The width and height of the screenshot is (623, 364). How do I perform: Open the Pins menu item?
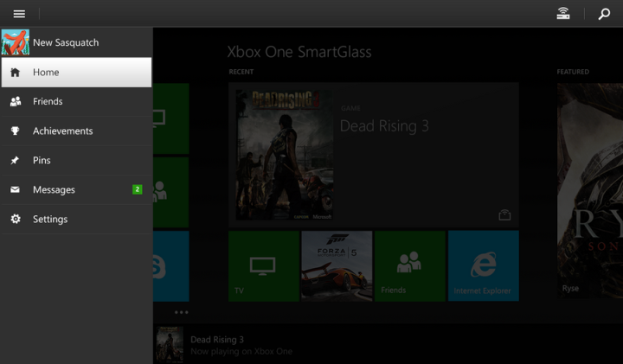(x=76, y=160)
